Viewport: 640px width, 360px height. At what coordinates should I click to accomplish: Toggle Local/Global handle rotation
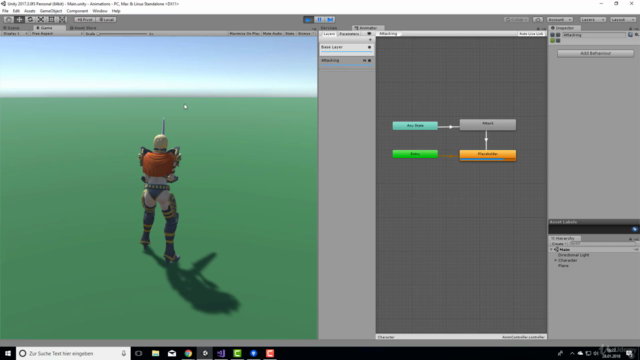tap(107, 20)
